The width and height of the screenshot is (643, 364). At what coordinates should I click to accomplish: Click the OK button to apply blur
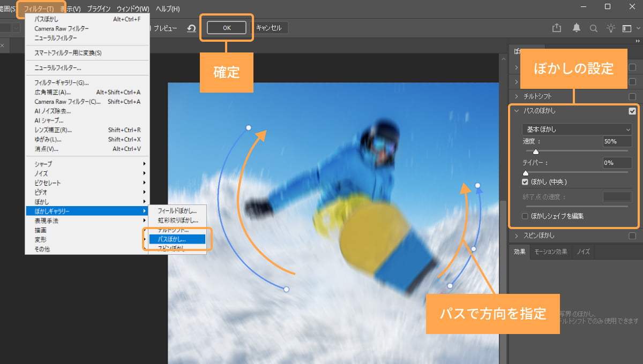pyautogui.click(x=226, y=28)
